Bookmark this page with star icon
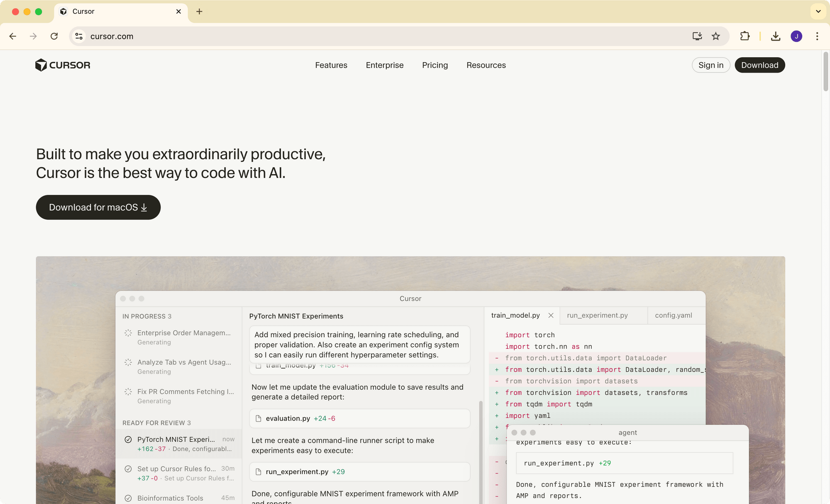Image resolution: width=830 pixels, height=504 pixels. pos(716,36)
